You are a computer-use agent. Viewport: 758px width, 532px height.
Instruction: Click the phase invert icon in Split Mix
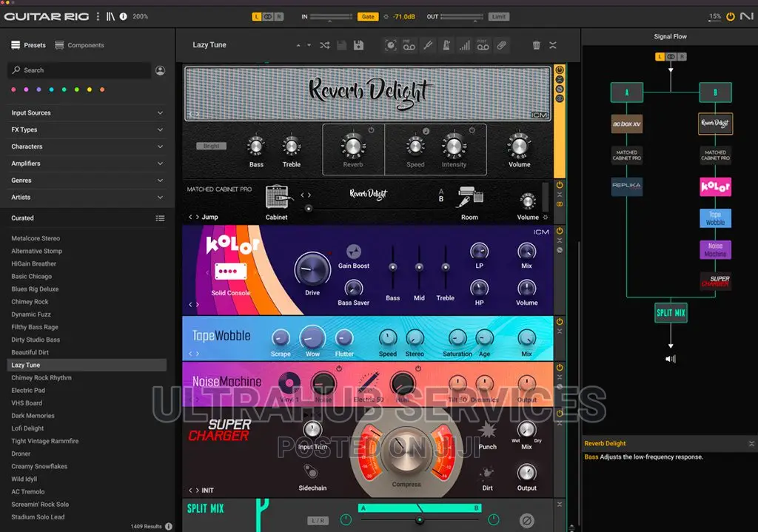coord(526,520)
